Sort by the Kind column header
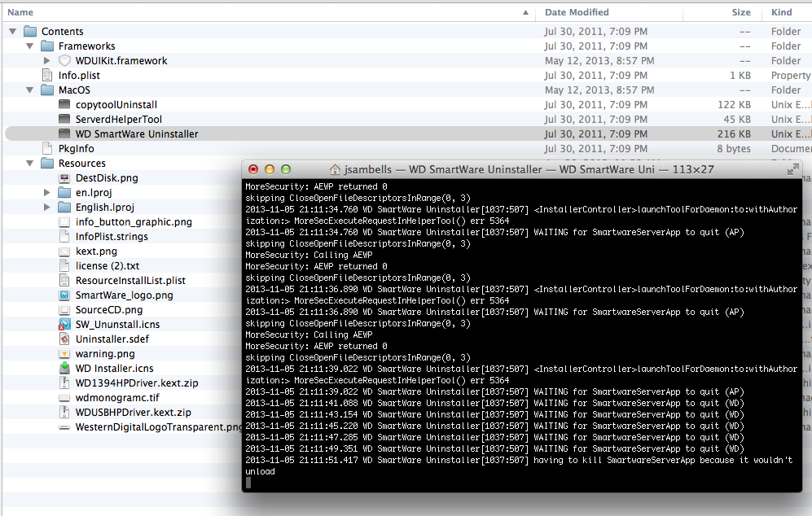Viewport: 812px width, 516px height. tap(781, 12)
